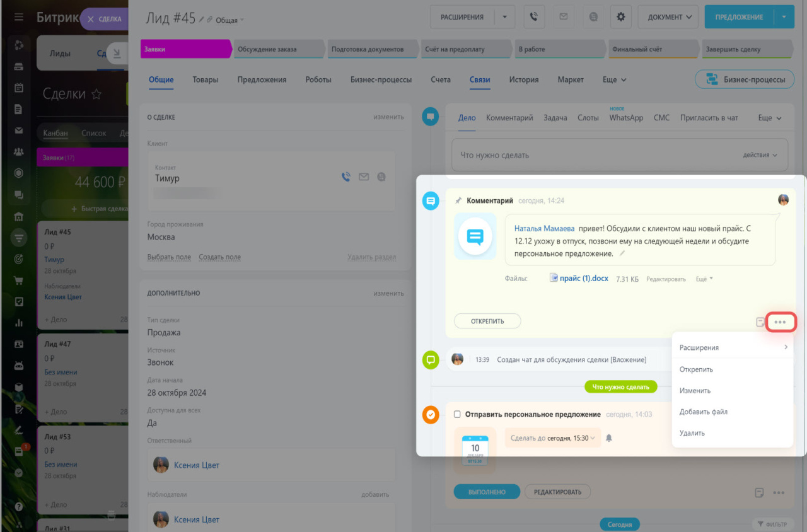Click the bell reminder icon near deadline
This screenshot has width=807, height=532.
click(x=609, y=438)
